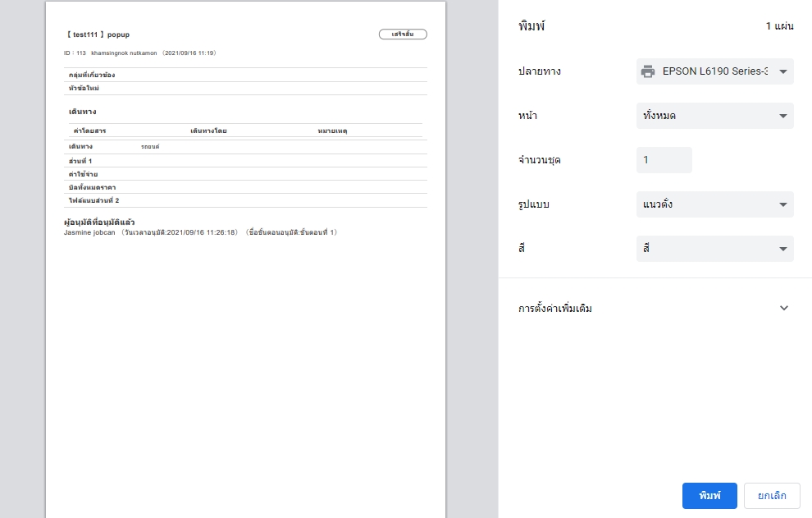The width and height of the screenshot is (812, 518).
Task: Click the 'Jasmine jobcan' approver name
Action: (89, 232)
